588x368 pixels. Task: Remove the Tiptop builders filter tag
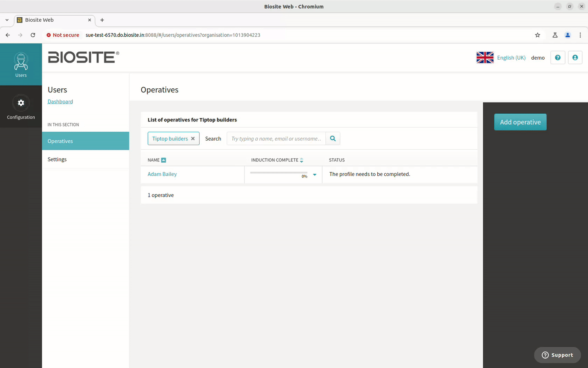(193, 139)
